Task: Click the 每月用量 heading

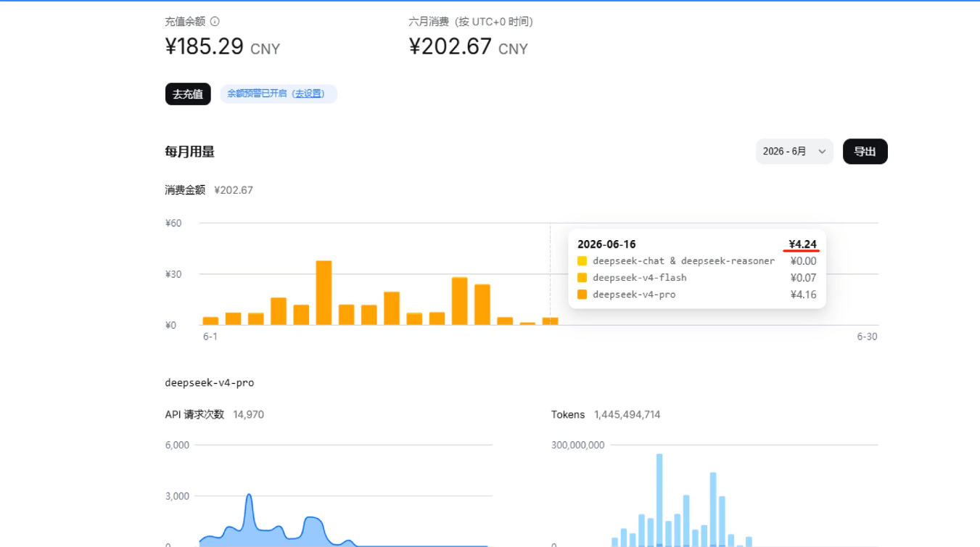Action: [x=189, y=152]
